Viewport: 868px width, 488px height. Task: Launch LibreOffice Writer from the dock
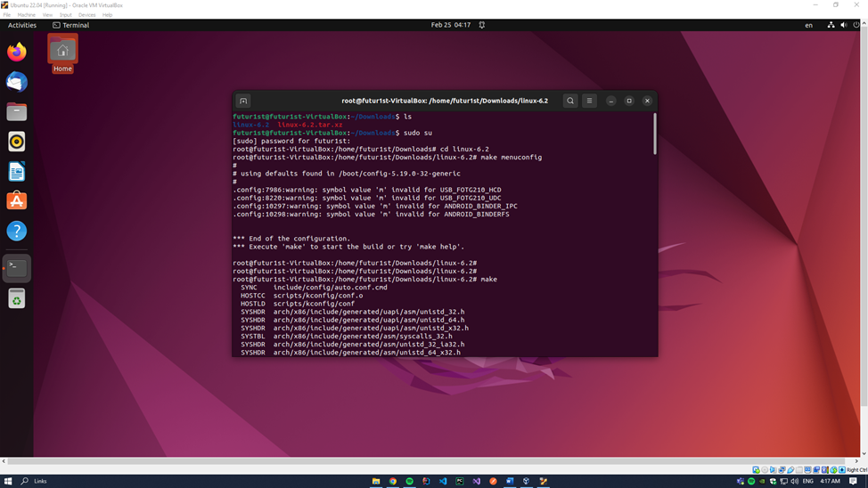[17, 172]
